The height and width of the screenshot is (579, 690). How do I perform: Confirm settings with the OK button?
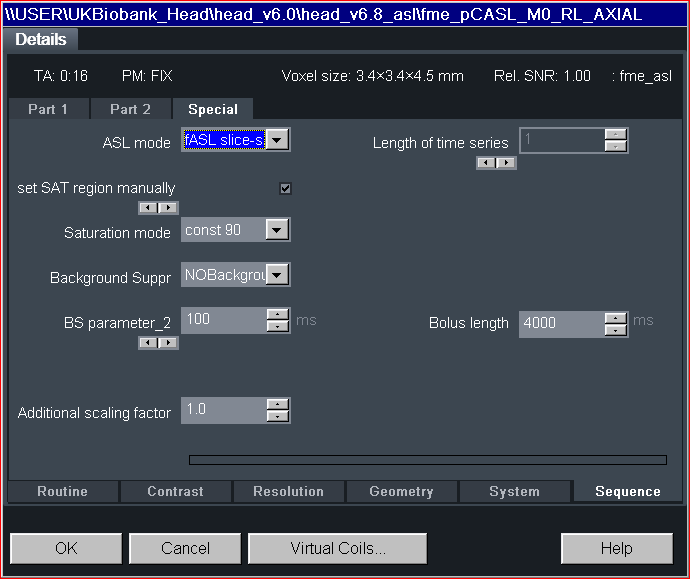point(66,548)
